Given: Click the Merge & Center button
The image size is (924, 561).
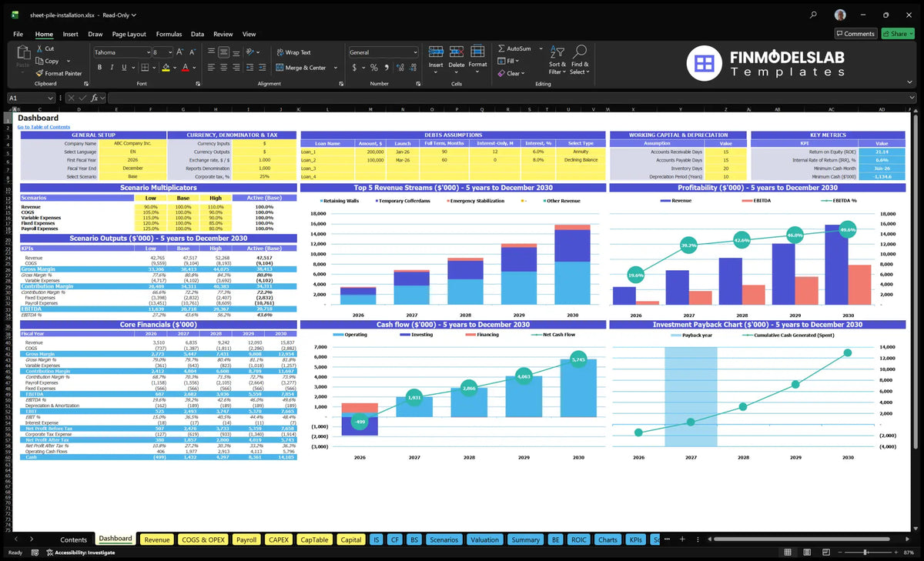Looking at the screenshot, I should pos(300,68).
